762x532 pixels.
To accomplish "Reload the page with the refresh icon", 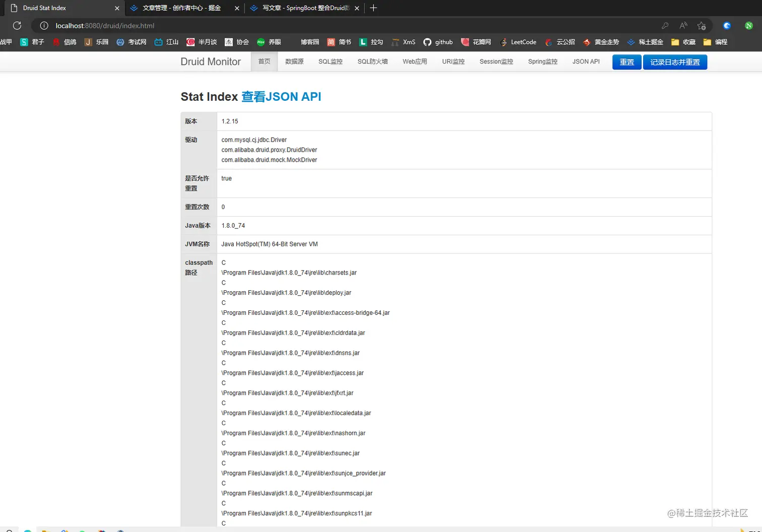I will (x=17, y=26).
